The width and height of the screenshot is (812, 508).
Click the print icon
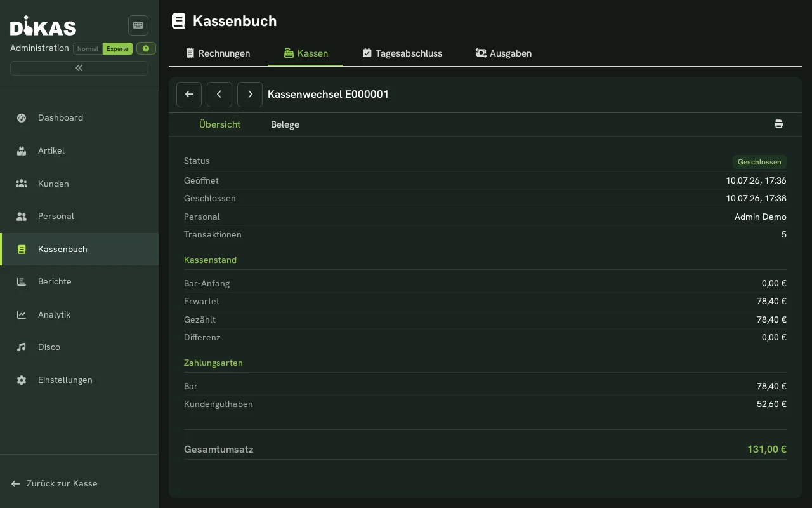coord(778,124)
